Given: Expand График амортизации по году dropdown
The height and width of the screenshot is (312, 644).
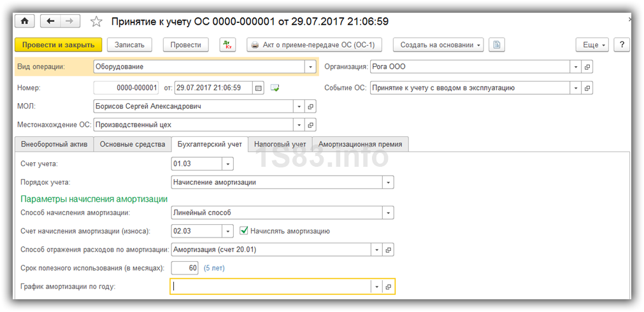Looking at the screenshot, I should click(377, 287).
